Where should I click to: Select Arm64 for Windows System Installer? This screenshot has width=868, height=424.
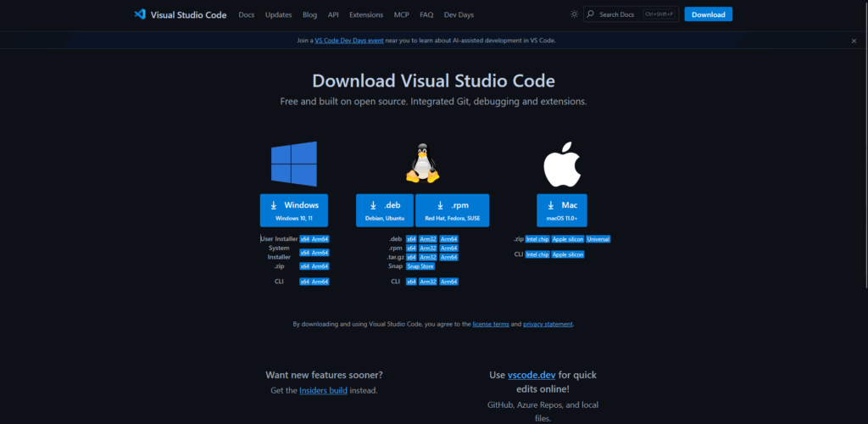point(320,253)
